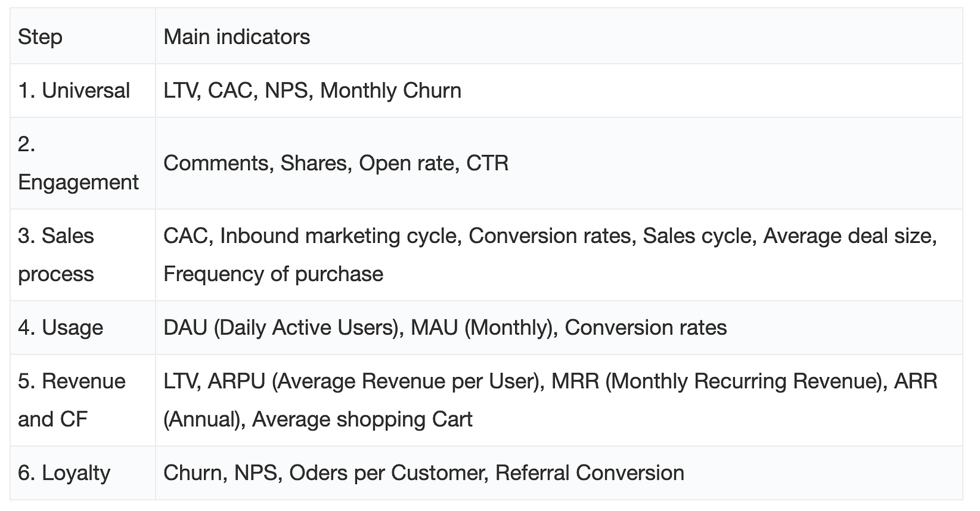Click "MRR (Monthly Recurring Revenue)" text
980x511 pixels.
[x=717, y=382]
